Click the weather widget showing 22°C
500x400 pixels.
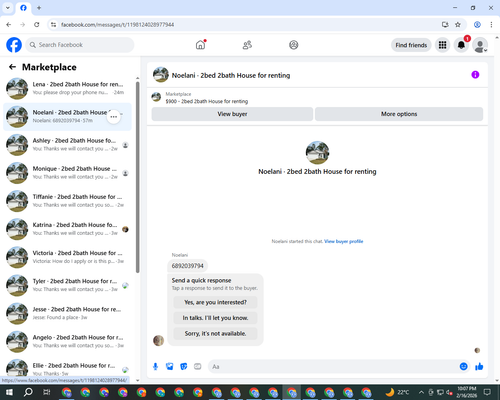[397, 392]
